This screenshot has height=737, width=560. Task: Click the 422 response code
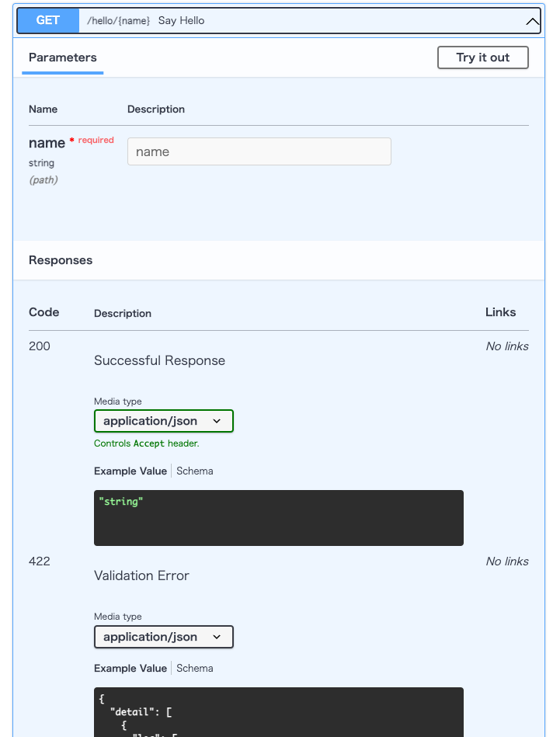coord(40,561)
